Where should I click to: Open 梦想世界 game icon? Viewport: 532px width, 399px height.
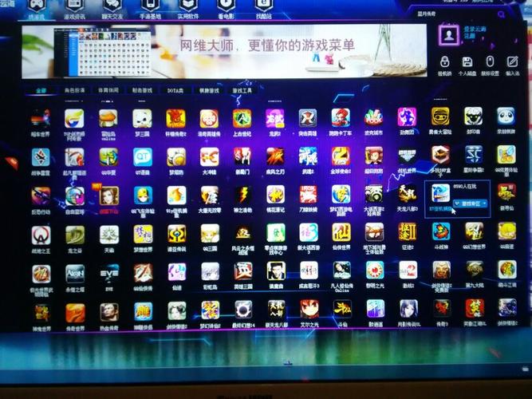pyautogui.click(x=143, y=235)
